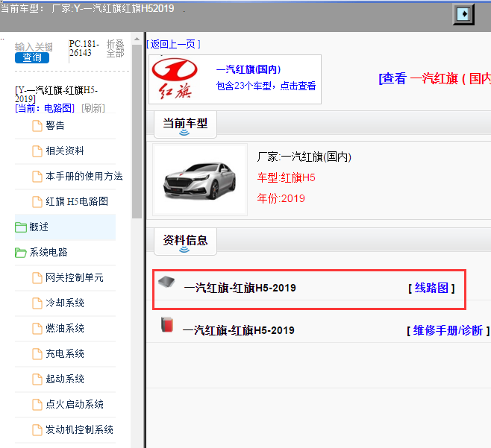
Task: Open the 警告 document item
Action: (x=55, y=125)
